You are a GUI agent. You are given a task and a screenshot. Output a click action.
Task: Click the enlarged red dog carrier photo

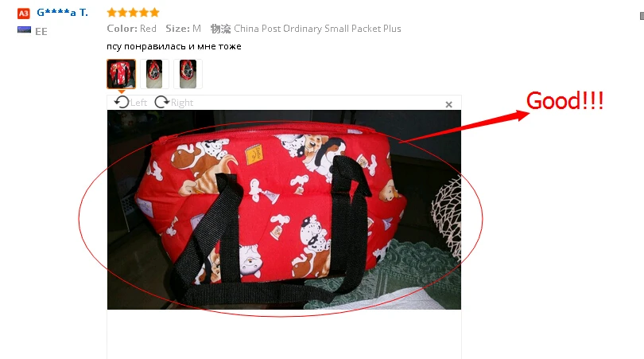[x=284, y=209]
